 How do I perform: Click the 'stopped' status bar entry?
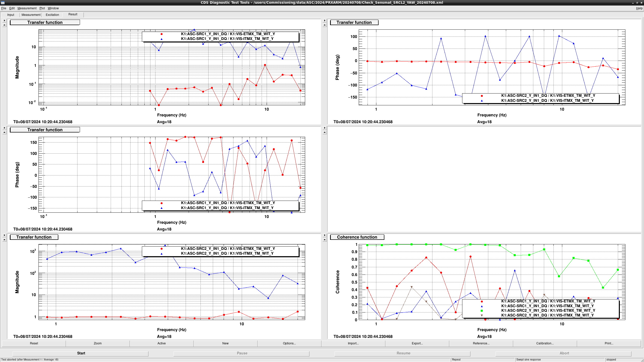coord(611,359)
